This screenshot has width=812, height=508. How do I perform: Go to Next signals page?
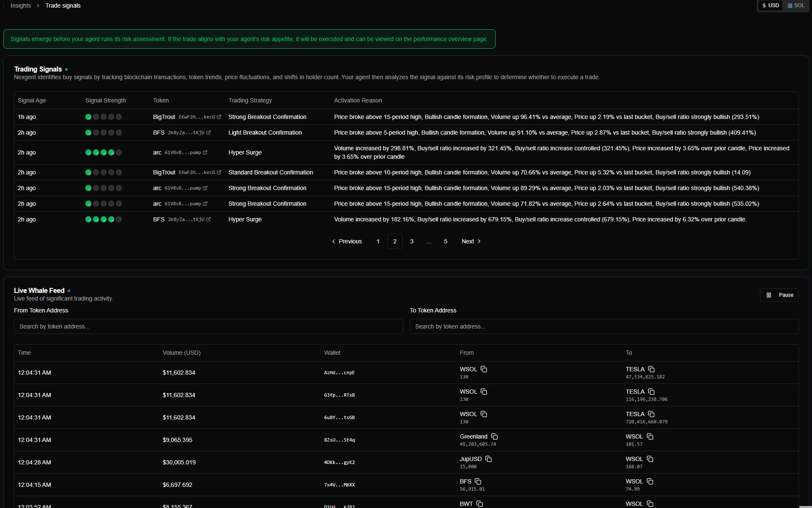[471, 241]
